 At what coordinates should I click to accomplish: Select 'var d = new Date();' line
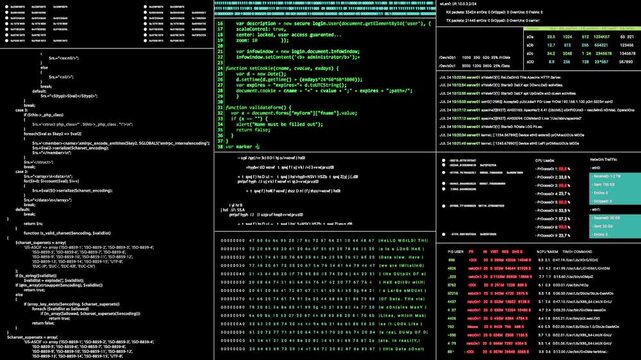261,74
